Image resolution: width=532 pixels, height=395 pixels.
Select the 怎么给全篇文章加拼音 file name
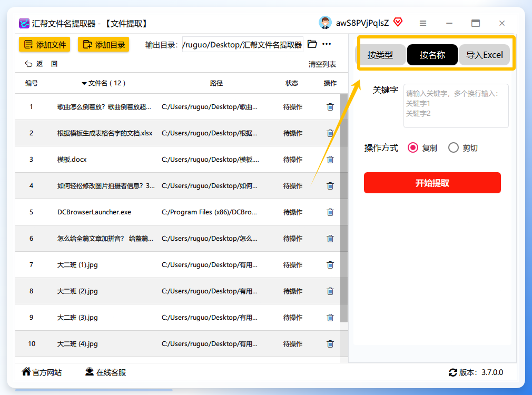(105, 239)
